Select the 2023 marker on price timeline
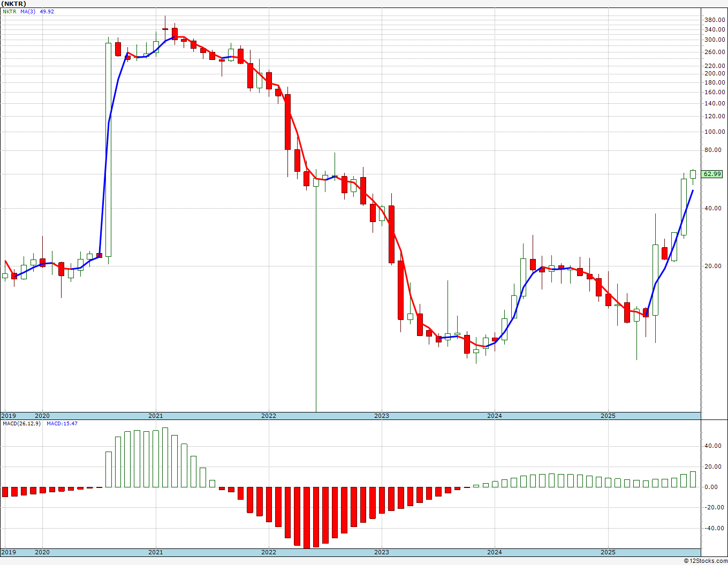The width and height of the screenshot is (728, 565). coord(382,416)
